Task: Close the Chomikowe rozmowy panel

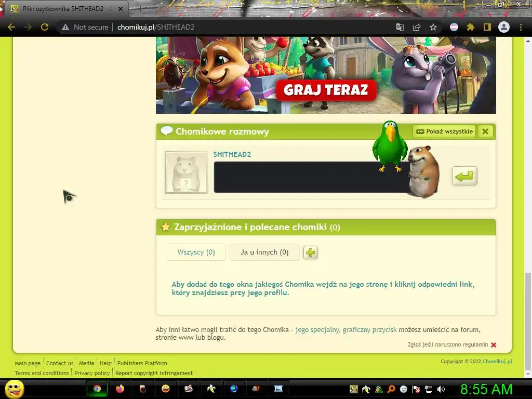Action: [486, 131]
